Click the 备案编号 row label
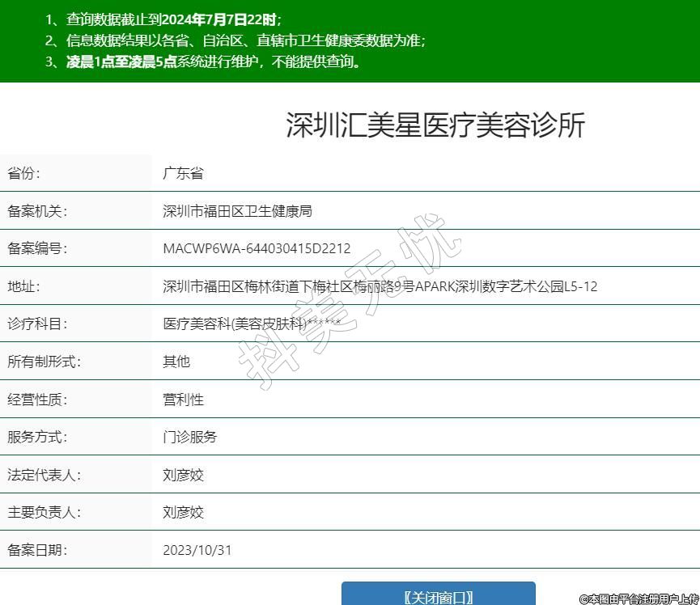Viewport: 700px width, 605px height. coord(37,248)
